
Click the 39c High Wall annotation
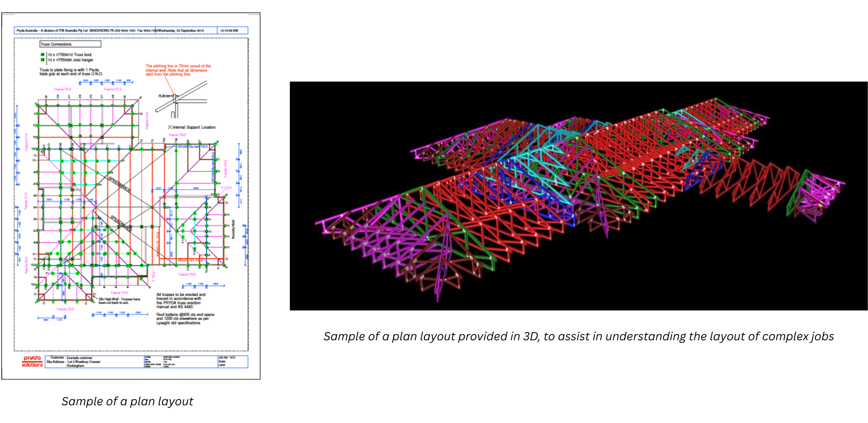pos(119,301)
